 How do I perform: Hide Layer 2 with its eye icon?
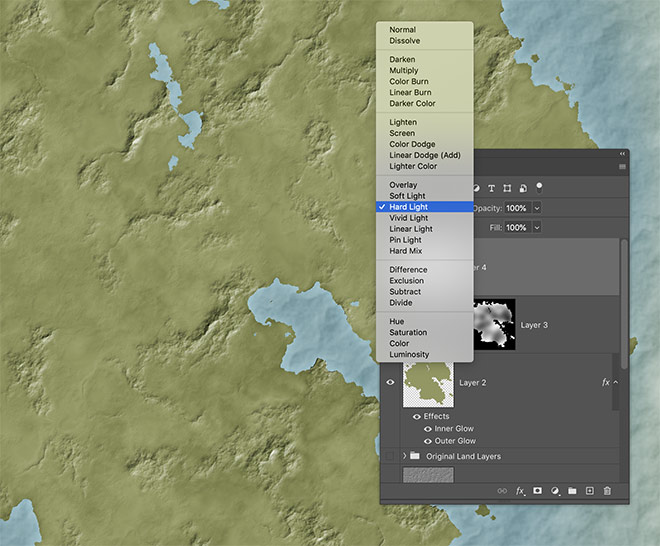[391, 382]
